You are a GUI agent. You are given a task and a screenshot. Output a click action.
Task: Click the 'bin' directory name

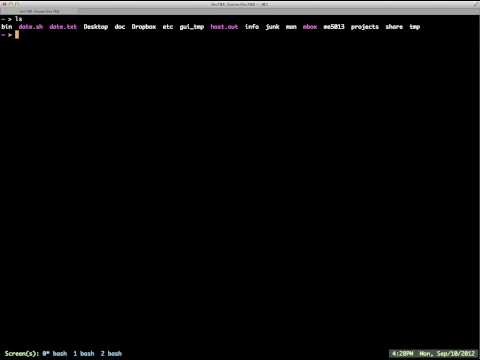(x=7, y=27)
